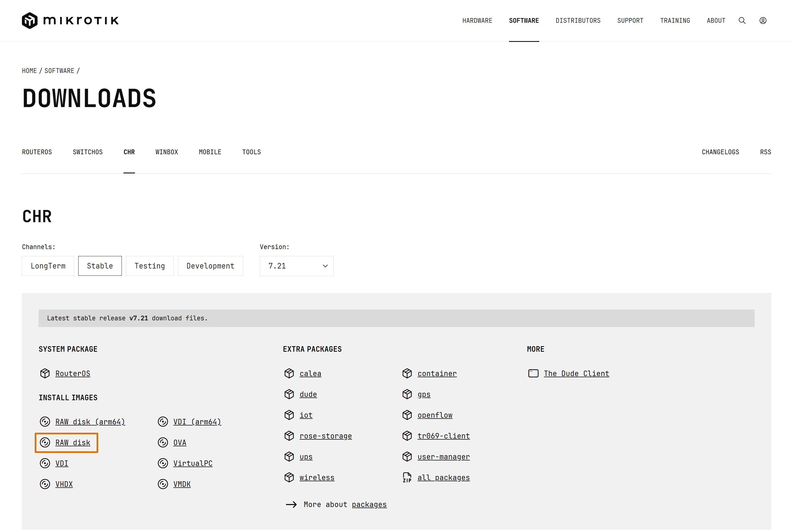Open the SUPPORT navigation menu
This screenshot has width=791, height=532.
click(630, 21)
